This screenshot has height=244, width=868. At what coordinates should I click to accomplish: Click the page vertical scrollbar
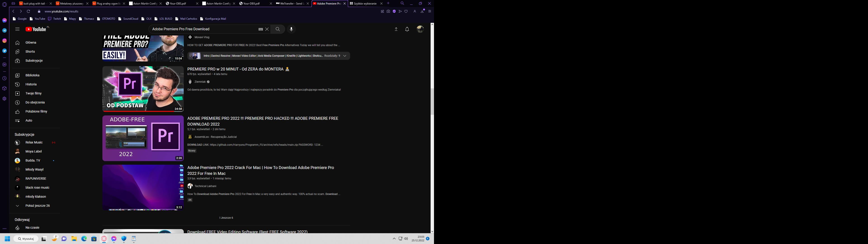(432, 101)
